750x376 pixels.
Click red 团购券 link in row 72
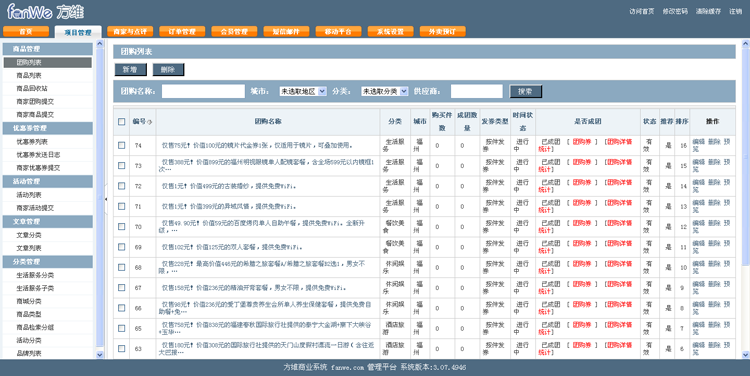[582, 183]
